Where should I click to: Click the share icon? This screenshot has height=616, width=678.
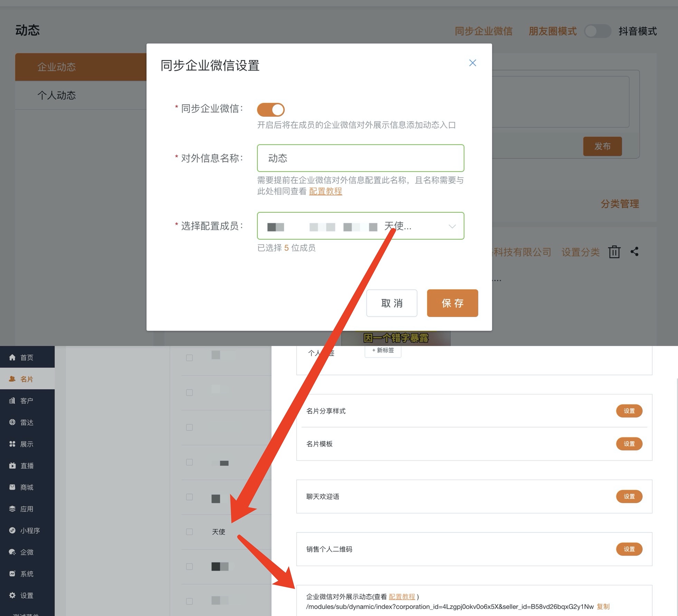634,252
